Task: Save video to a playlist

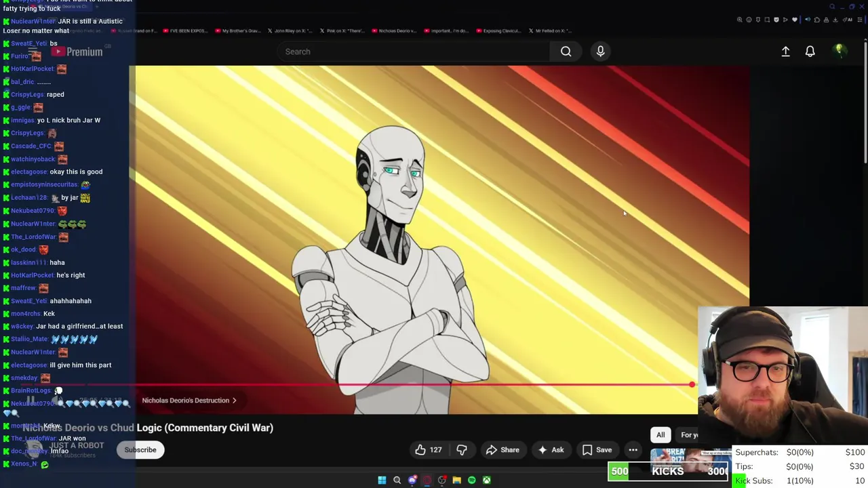Action: [x=597, y=450]
